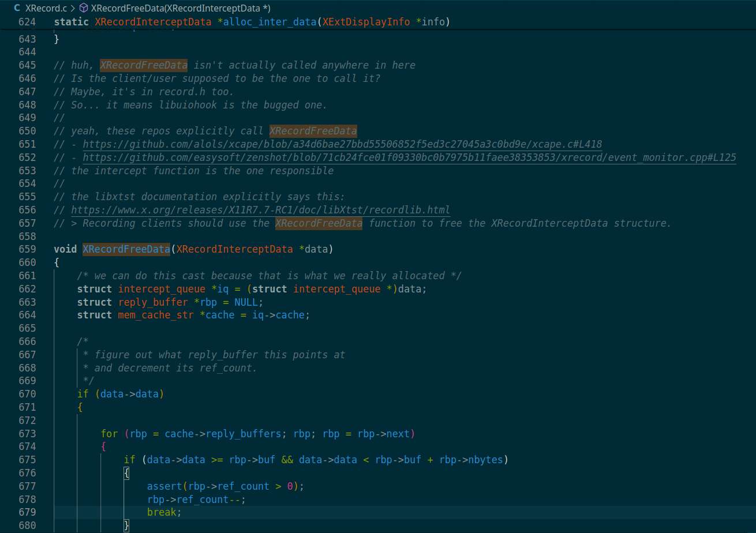Click the for keyword on line 673
This screenshot has width=756, height=533.
pyautogui.click(x=109, y=434)
